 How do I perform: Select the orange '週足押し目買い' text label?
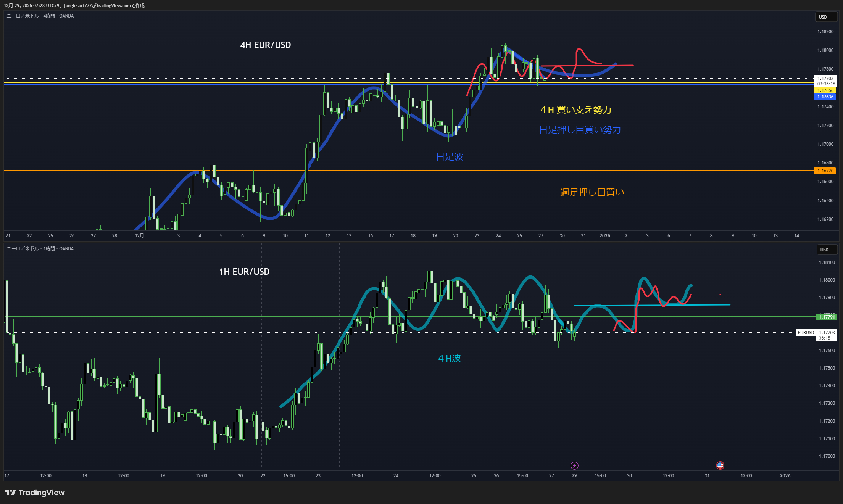tap(592, 192)
